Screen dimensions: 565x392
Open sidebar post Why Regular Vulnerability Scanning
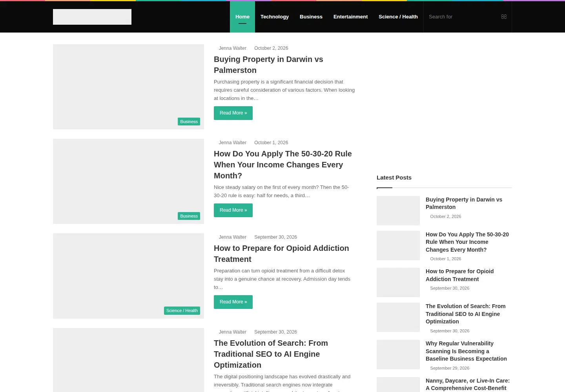[466, 351]
